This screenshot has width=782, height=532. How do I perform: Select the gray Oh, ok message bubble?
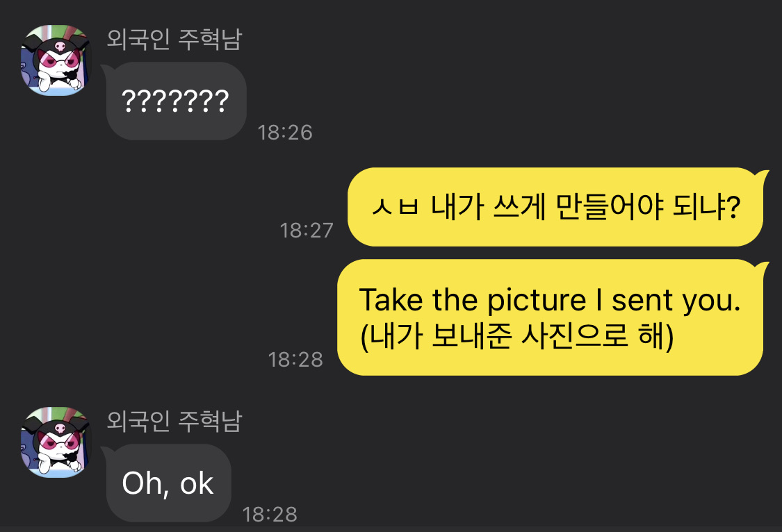point(168,483)
